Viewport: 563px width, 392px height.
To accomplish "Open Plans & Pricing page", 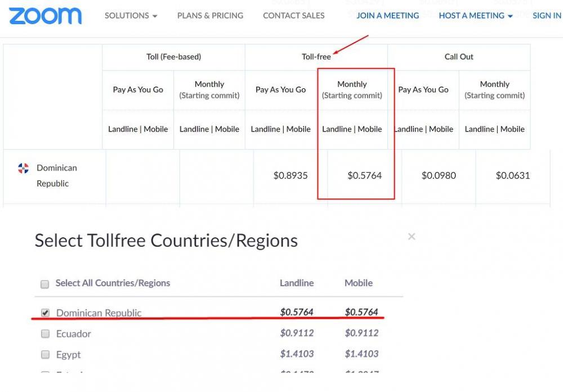I will [x=210, y=16].
